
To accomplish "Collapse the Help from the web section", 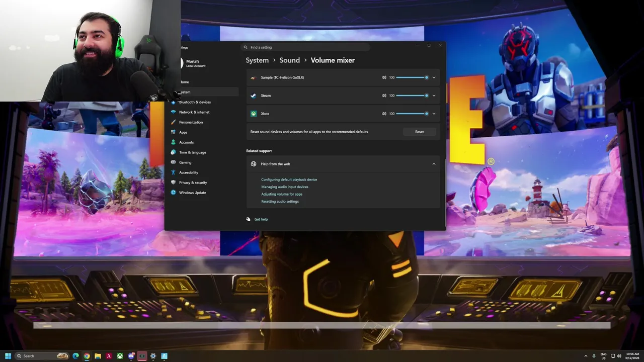I will tap(434, 164).
